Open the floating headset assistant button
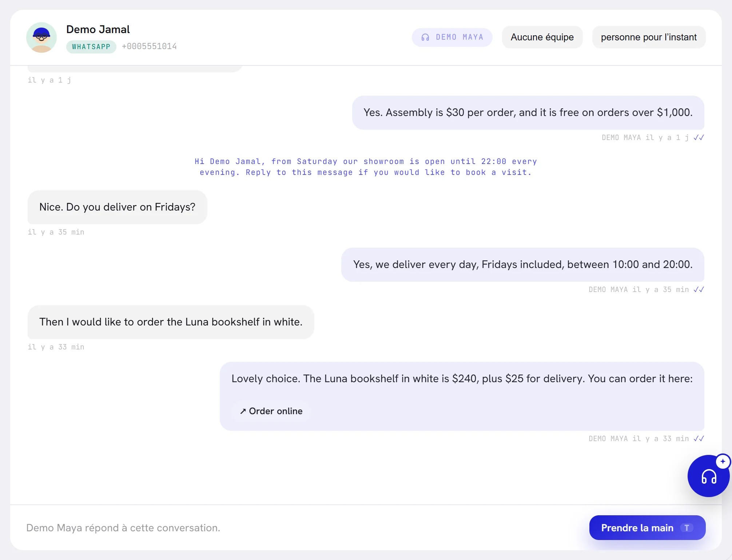This screenshot has width=732, height=560. tap(708, 476)
